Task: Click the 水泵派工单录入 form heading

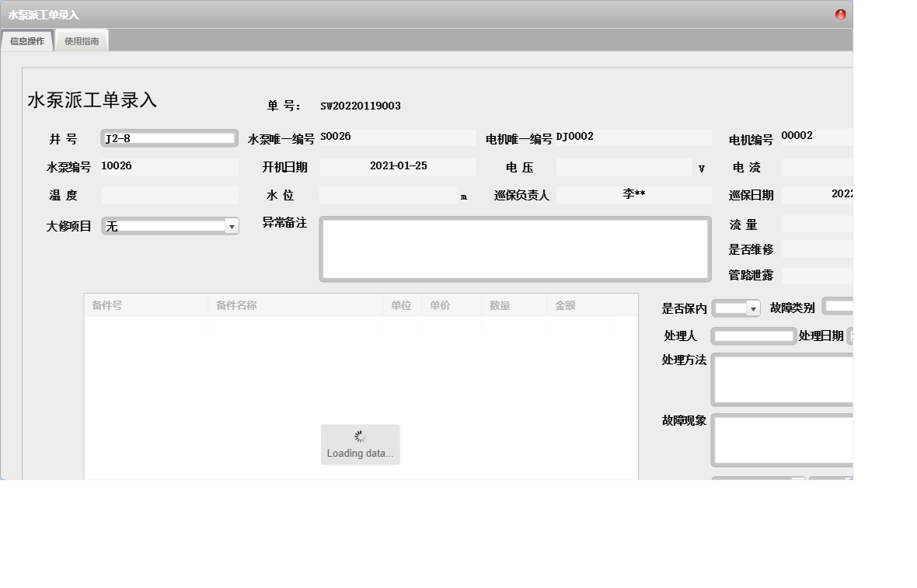Action: 92,100
